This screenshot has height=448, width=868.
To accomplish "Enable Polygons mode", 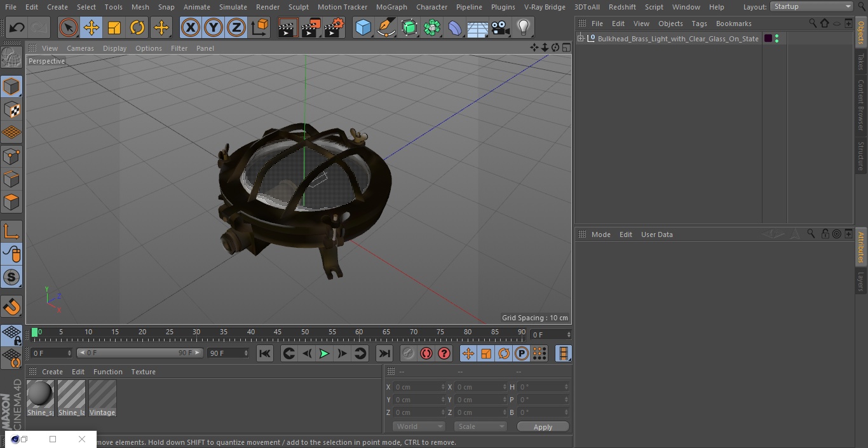I will (11, 202).
